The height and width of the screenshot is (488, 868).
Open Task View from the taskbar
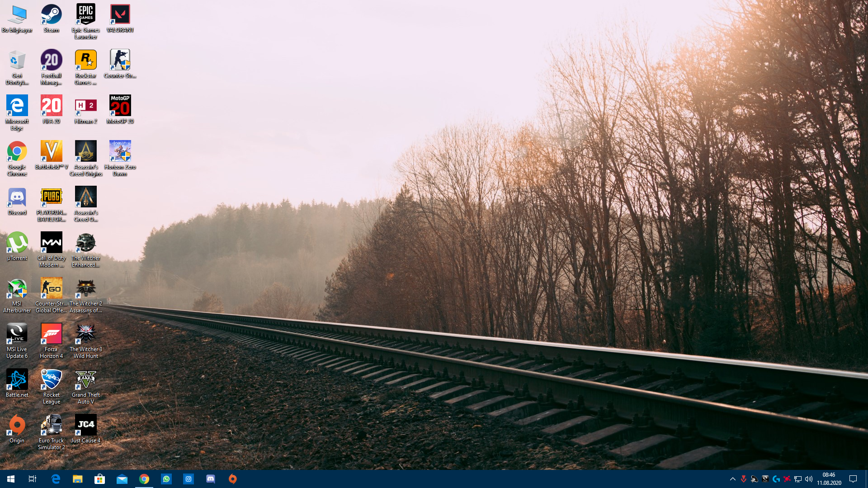pos(33,479)
